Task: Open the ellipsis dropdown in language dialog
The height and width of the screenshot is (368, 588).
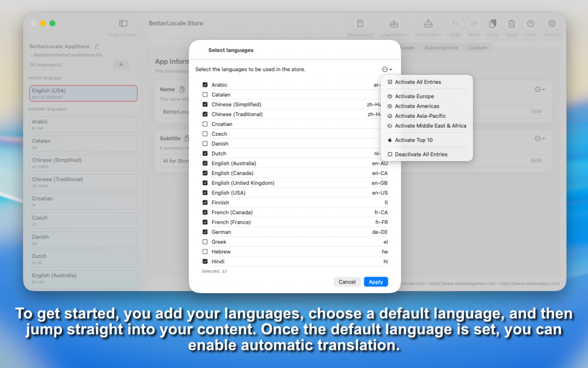Action: pyautogui.click(x=387, y=69)
